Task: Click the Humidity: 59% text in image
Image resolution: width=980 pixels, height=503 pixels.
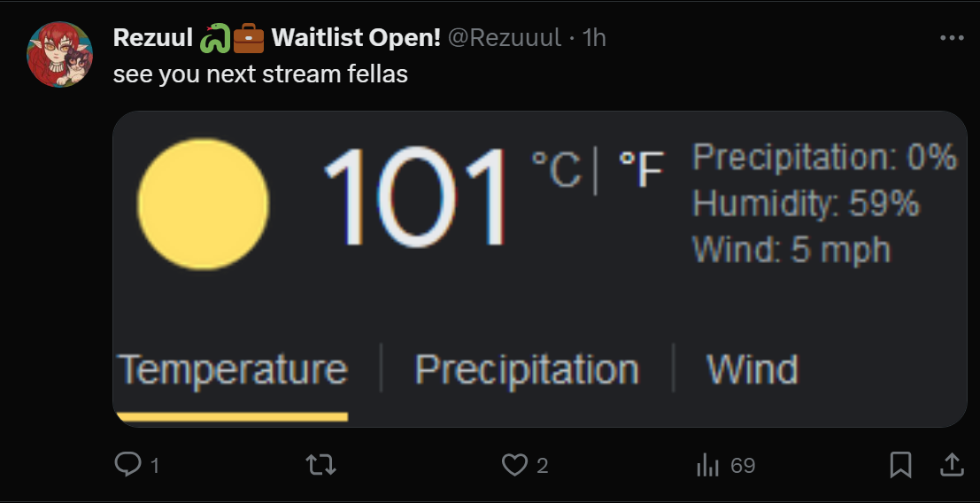Action: click(x=806, y=203)
